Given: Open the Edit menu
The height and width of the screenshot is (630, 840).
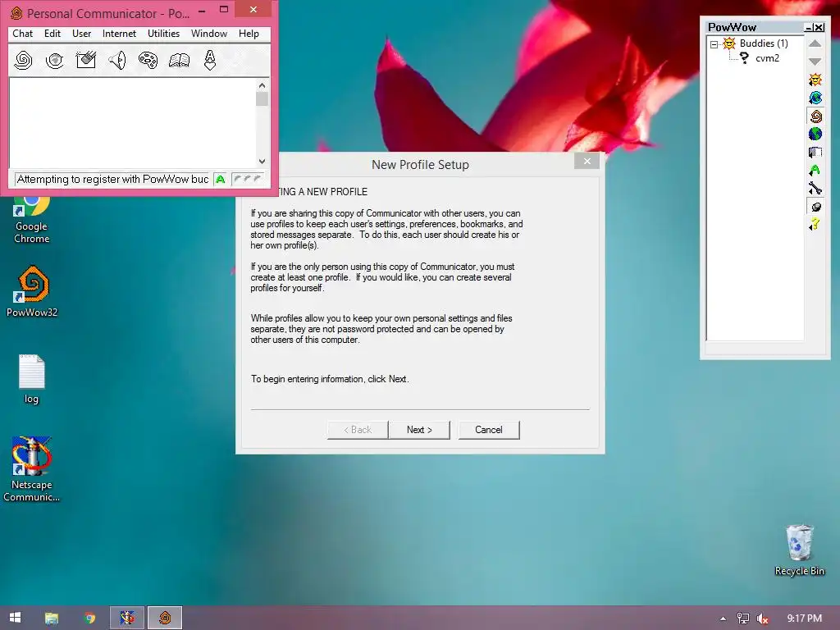Looking at the screenshot, I should pyautogui.click(x=52, y=33).
